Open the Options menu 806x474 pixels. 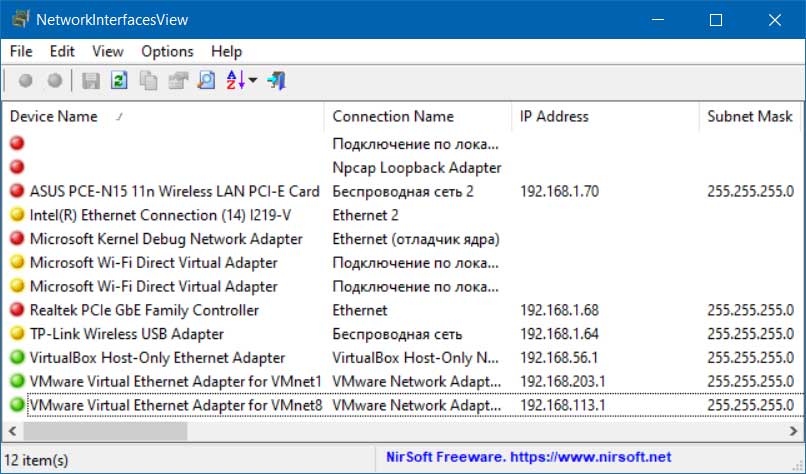pyautogui.click(x=167, y=51)
